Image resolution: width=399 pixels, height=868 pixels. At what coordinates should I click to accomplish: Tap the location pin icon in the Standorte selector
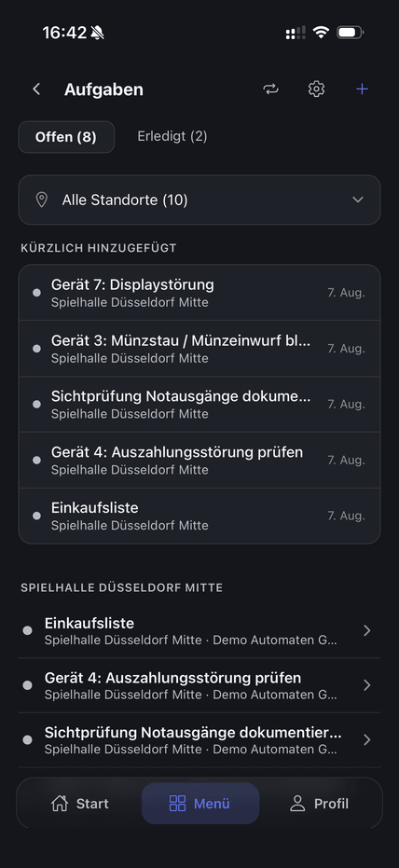(x=42, y=200)
